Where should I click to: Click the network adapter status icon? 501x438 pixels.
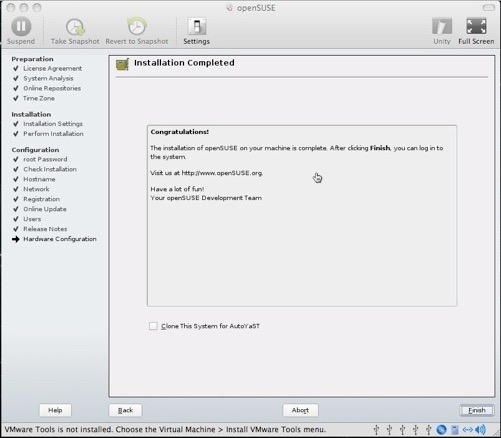click(468, 430)
